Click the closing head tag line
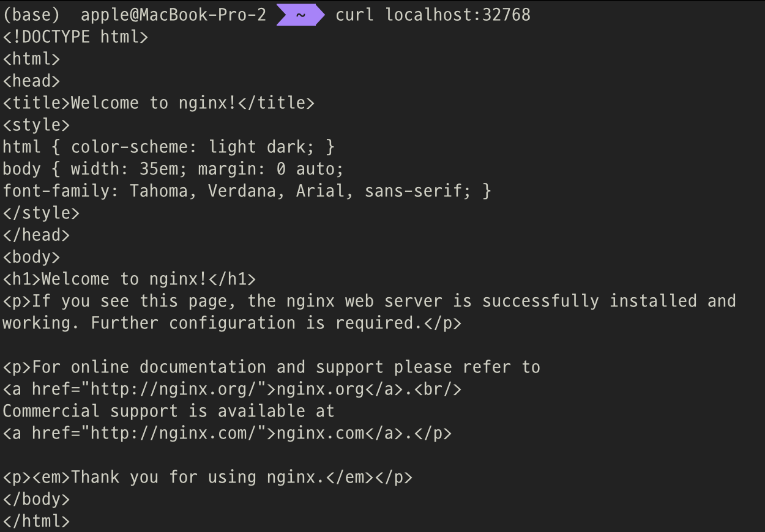The image size is (765, 532). click(x=36, y=235)
